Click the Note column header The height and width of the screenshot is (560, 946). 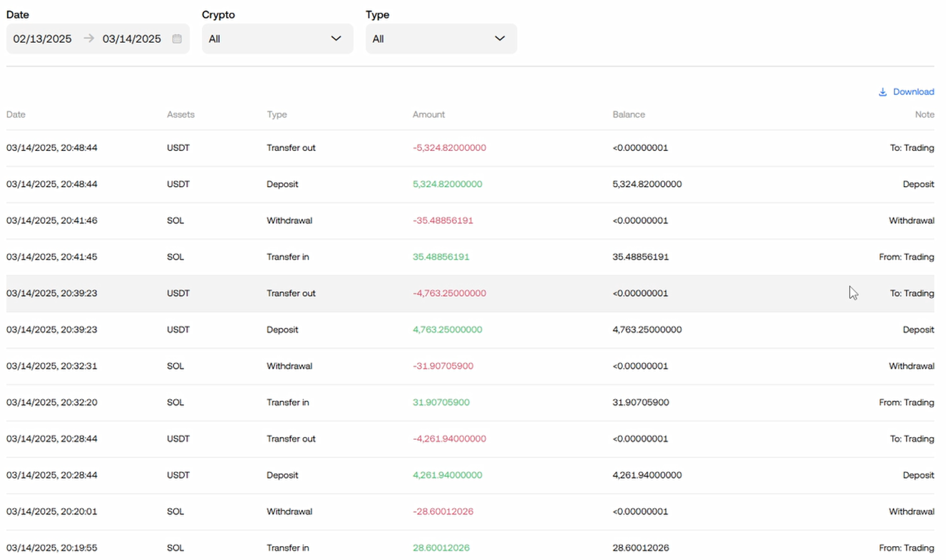pyautogui.click(x=924, y=115)
